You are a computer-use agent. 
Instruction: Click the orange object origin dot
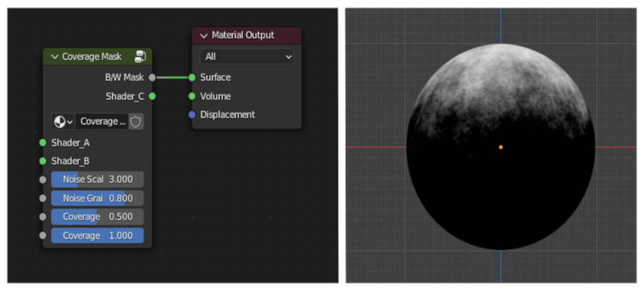point(500,147)
